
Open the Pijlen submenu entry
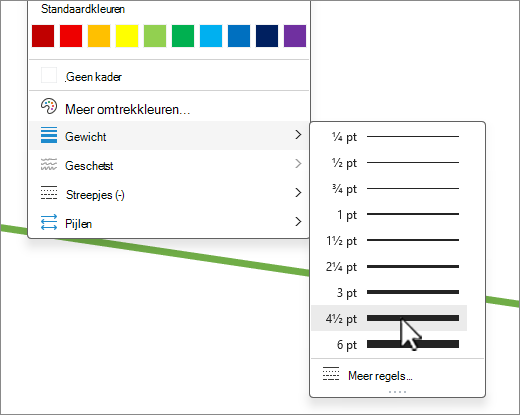click(169, 223)
